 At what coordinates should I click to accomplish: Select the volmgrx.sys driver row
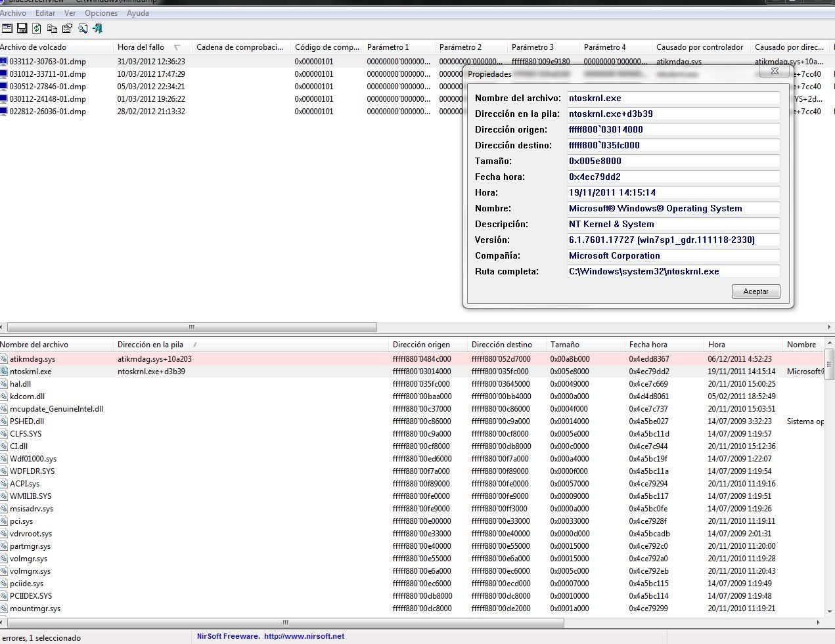point(412,571)
